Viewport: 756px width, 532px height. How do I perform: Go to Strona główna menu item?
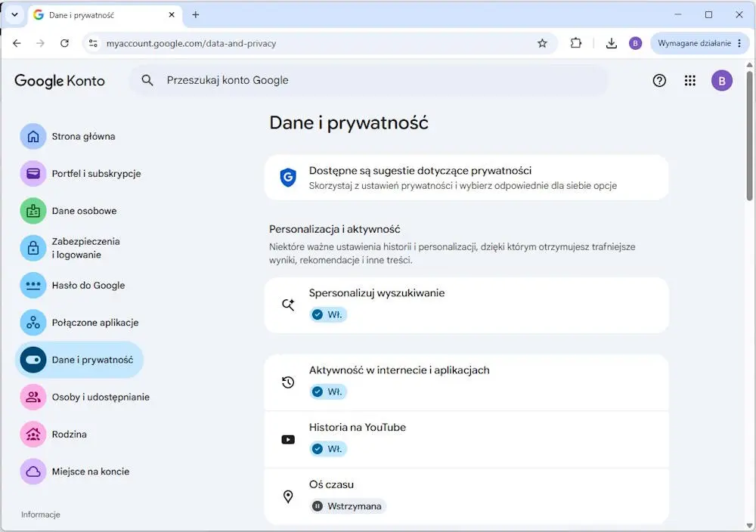click(x=80, y=136)
